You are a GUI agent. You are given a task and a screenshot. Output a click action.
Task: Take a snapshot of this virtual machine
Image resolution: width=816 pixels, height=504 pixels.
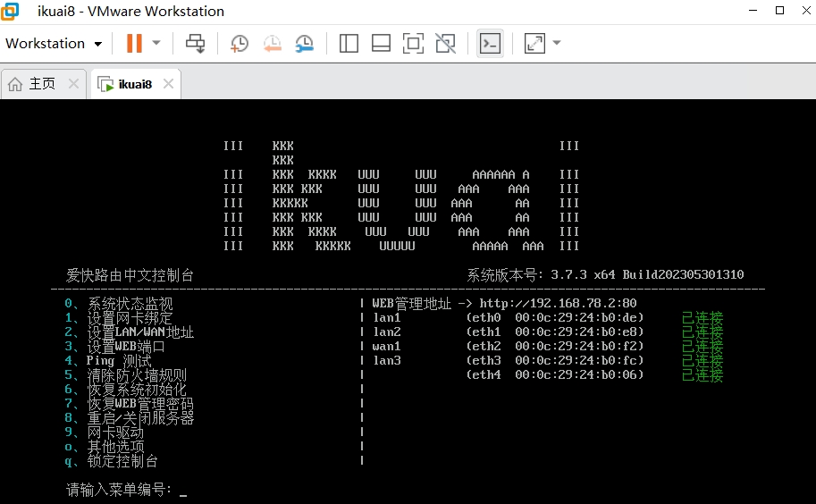239,43
